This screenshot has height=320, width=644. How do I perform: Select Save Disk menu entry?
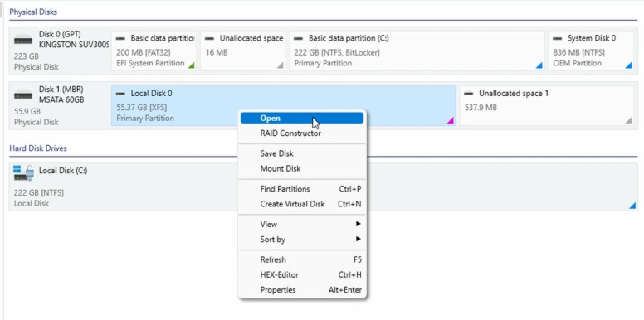(302, 153)
